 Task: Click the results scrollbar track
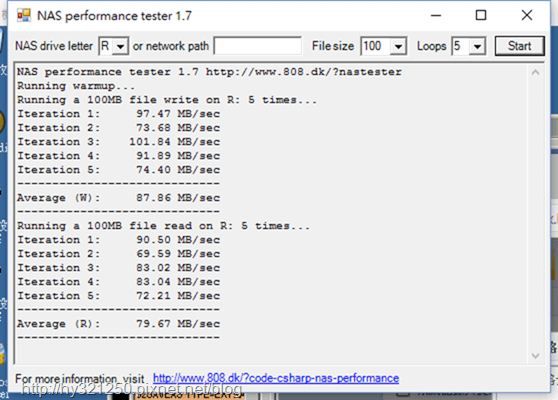(x=535, y=215)
